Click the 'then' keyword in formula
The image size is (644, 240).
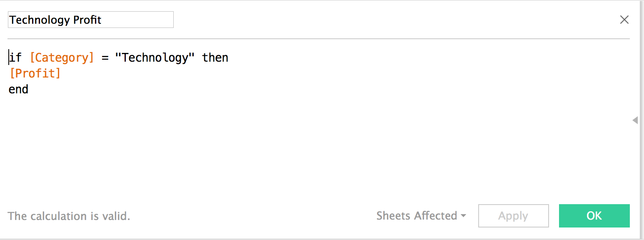coord(215,57)
